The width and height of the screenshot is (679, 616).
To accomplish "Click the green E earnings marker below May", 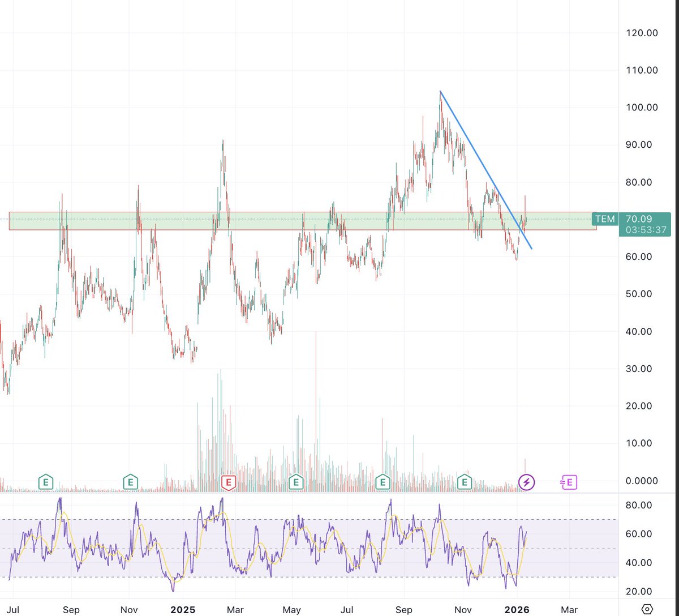I will coord(295,482).
